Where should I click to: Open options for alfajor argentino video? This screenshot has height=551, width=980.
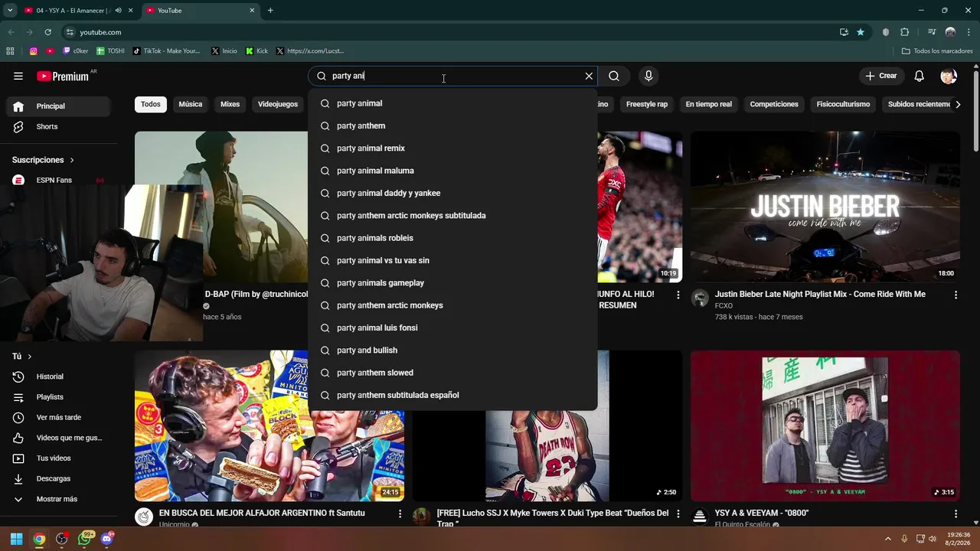[400, 514]
